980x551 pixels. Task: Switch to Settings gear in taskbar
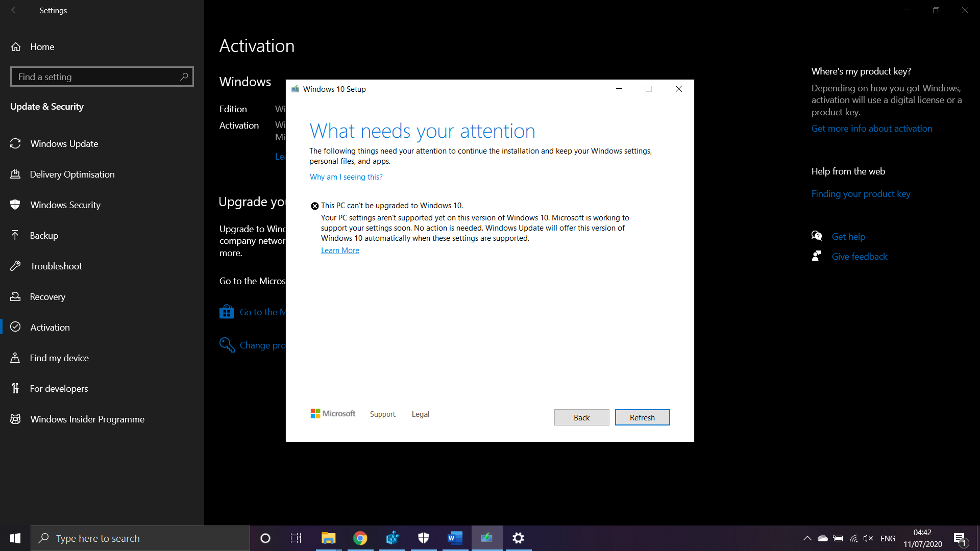[x=519, y=538]
